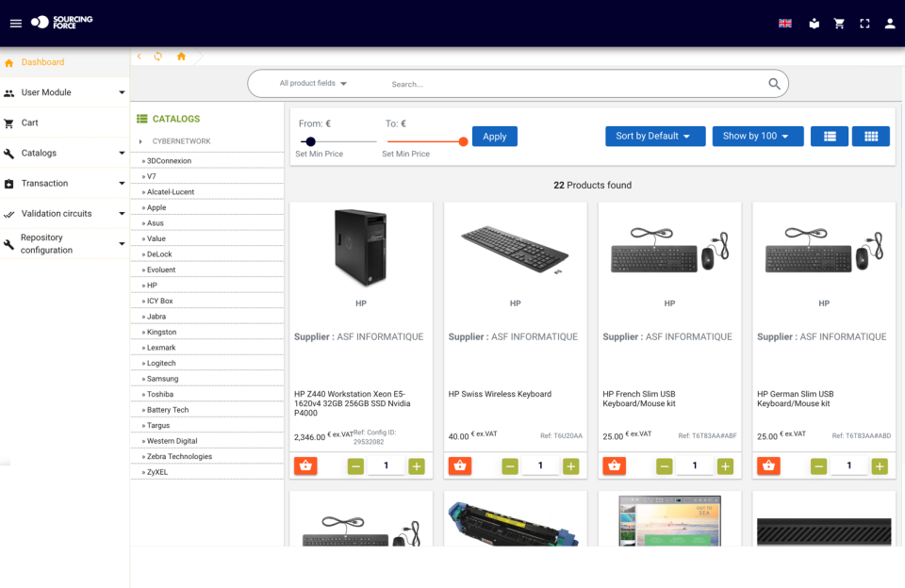Click the Sourcing Force logo
The image size is (905, 588).
pos(62,23)
